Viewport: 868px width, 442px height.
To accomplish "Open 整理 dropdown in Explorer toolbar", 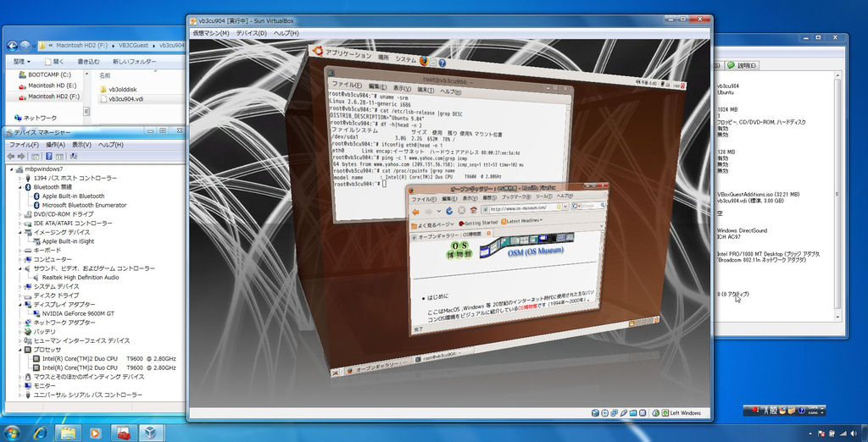I will click(22, 62).
